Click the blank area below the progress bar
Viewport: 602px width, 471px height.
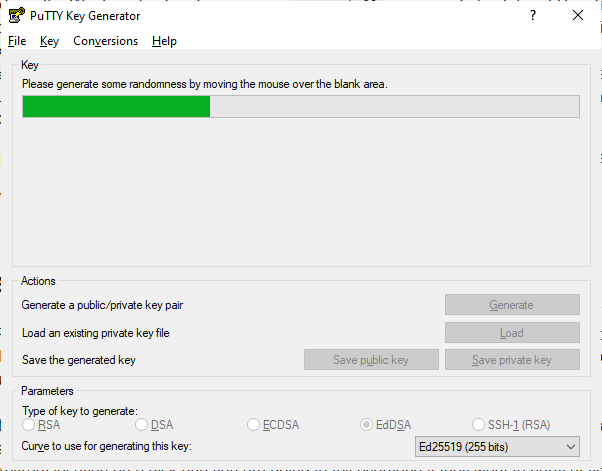click(x=301, y=191)
